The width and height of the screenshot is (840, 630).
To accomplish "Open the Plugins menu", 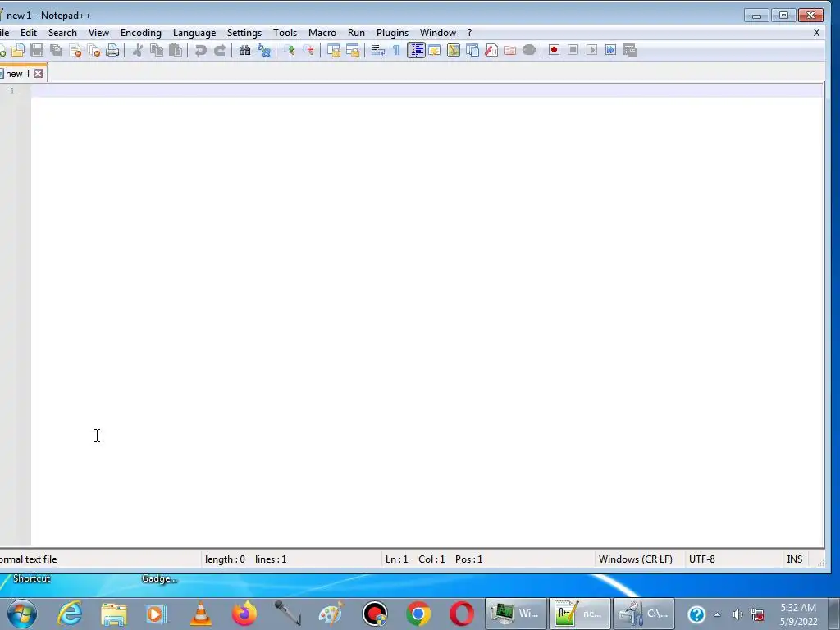I will [x=392, y=33].
